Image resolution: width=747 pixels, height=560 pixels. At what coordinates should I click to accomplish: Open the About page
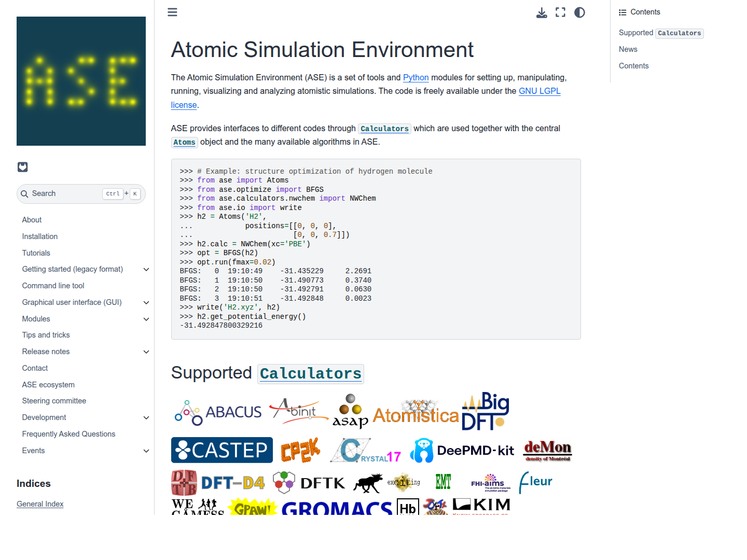tap(32, 220)
